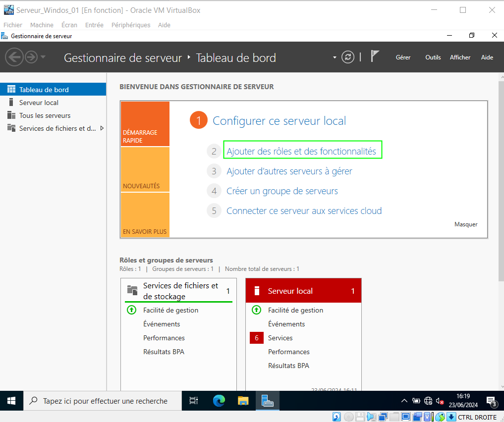Screen dimensions: 504x422
Task: Expand Services de fichiers sidebar arrow
Action: (102, 128)
